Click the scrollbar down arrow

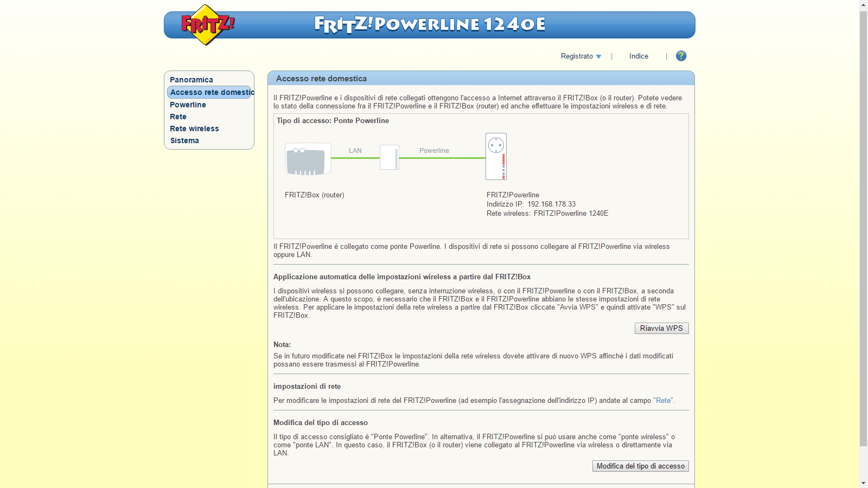863,483
